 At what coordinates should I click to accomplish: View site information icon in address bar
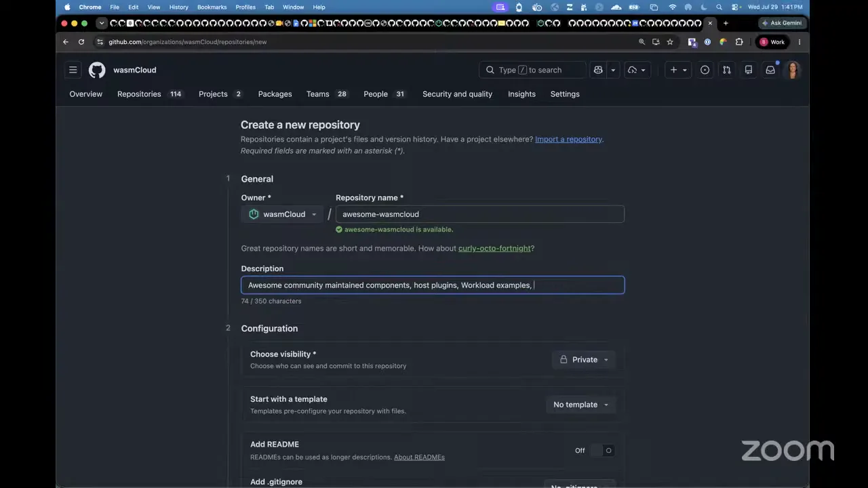coord(100,42)
